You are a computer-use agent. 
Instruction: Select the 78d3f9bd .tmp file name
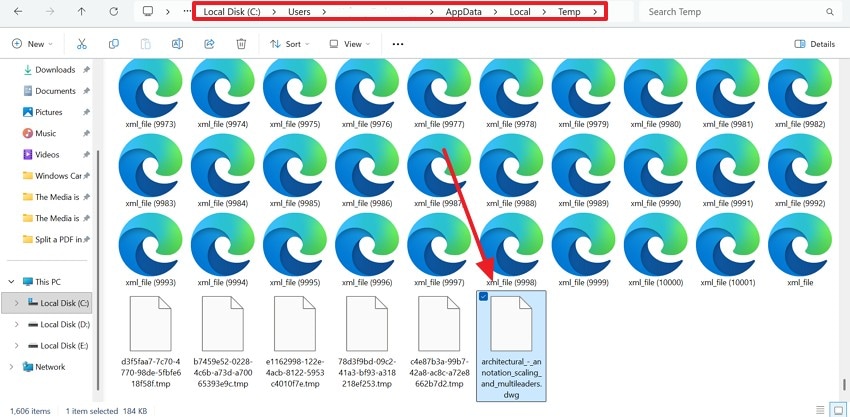click(366, 373)
